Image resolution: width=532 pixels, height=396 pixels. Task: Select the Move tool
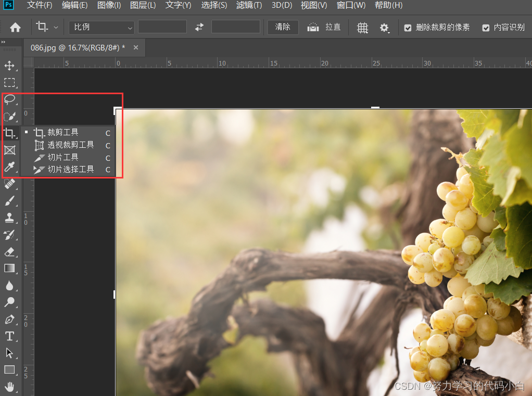(x=9, y=66)
